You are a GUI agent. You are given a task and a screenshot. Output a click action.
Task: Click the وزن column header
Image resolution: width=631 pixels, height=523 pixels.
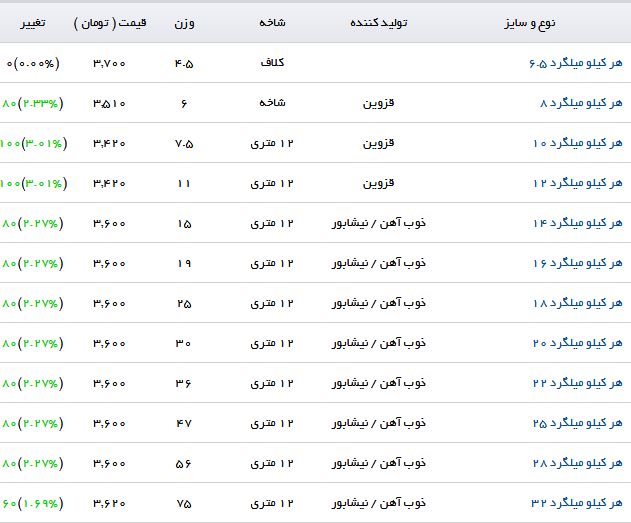pos(184,23)
